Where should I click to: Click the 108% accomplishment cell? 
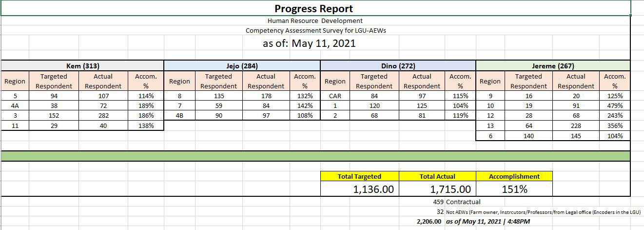[x=305, y=116]
